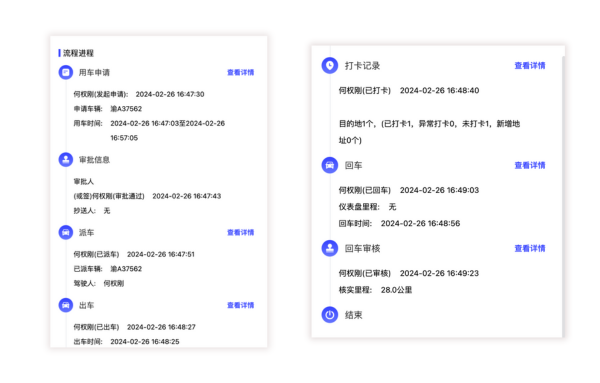Click the 出车 car icon
The height and width of the screenshot is (383, 600).
pos(66,305)
